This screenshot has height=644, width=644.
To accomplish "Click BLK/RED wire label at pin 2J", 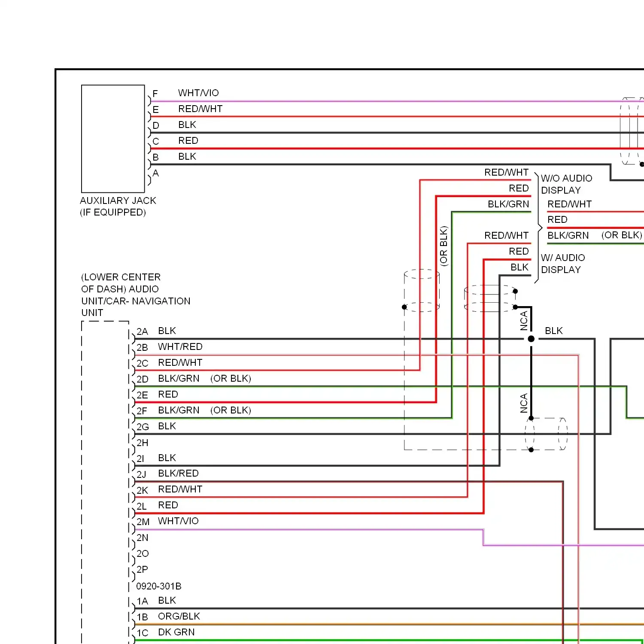I will [178, 473].
